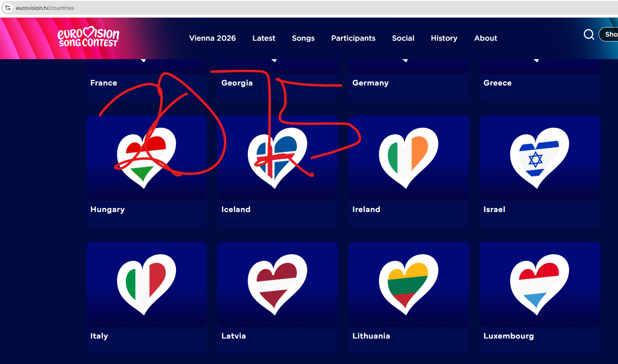The width and height of the screenshot is (618, 364).
Task: Click the Hungary heart flag icon
Action: click(x=146, y=158)
